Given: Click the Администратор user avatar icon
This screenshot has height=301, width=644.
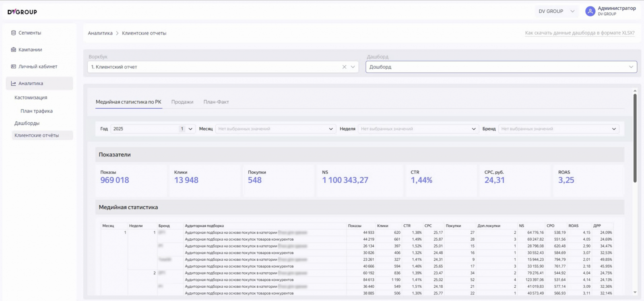Looking at the screenshot, I should (x=590, y=11).
